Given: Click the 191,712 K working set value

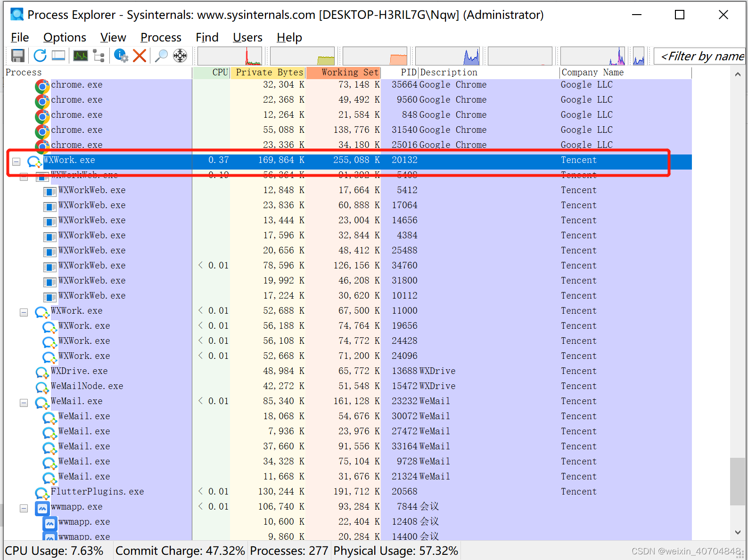Looking at the screenshot, I should (356, 491).
